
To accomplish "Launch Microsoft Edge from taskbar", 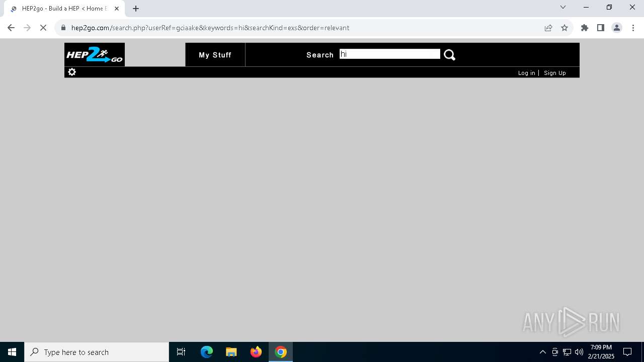I will click(207, 352).
